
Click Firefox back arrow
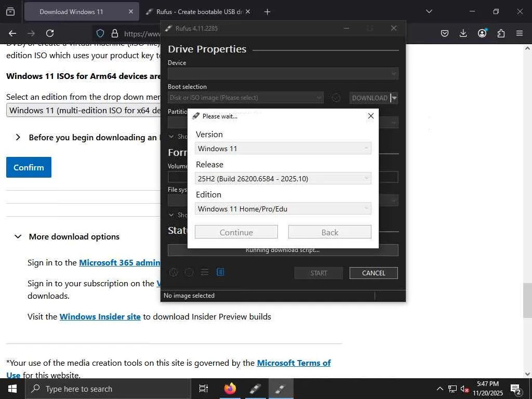point(12,33)
